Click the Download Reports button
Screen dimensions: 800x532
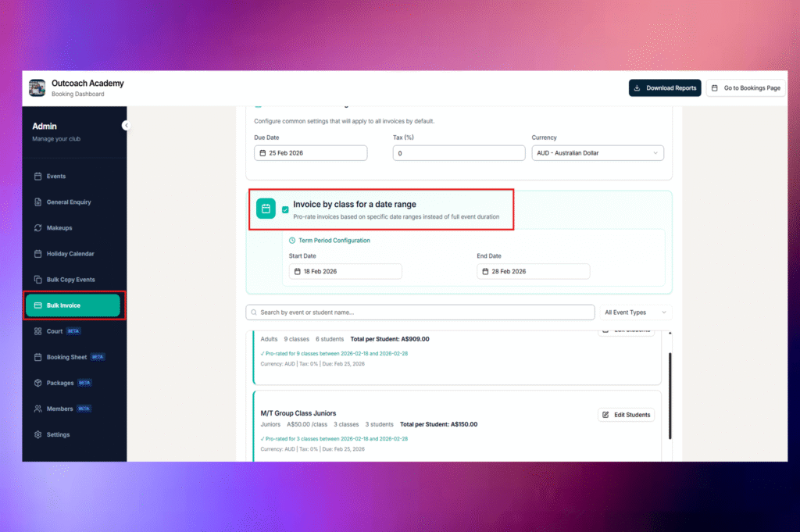coord(665,88)
